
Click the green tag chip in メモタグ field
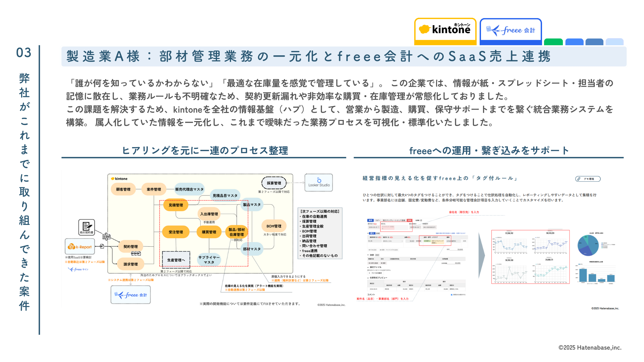[427, 241]
